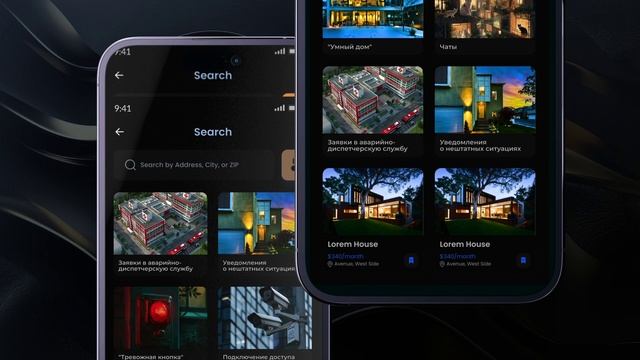
Task: Click the $340/month price on the left Lorem House card
Action: 345,256
